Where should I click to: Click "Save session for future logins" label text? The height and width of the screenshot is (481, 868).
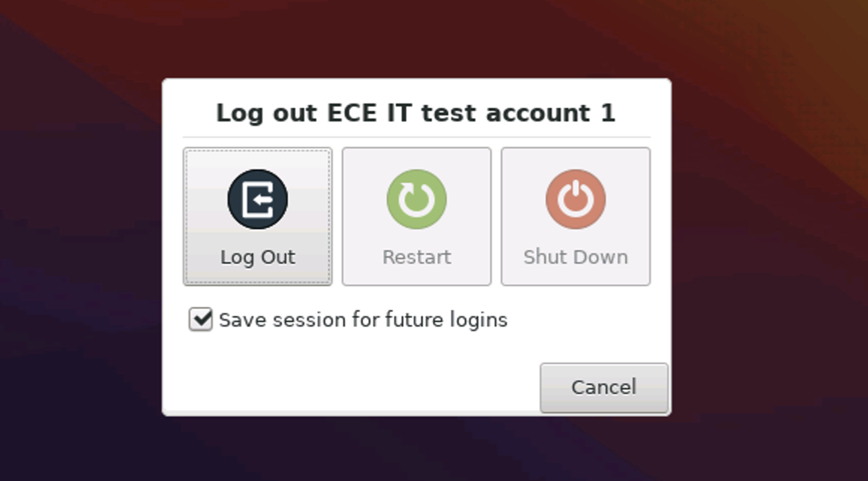[x=363, y=320]
